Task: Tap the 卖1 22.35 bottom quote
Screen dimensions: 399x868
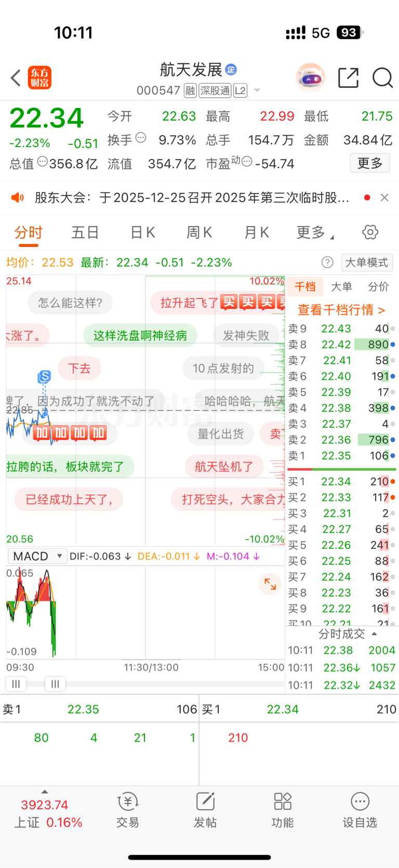Action: 99,709
